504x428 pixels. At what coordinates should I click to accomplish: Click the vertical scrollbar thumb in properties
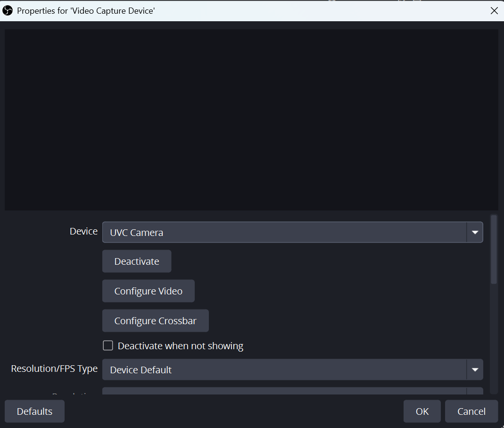coord(494,249)
